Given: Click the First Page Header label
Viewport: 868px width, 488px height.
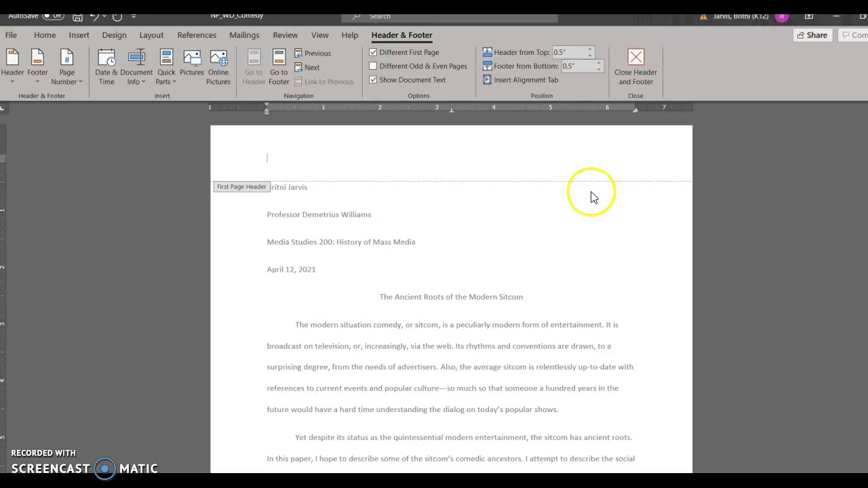Looking at the screenshot, I should [x=241, y=186].
